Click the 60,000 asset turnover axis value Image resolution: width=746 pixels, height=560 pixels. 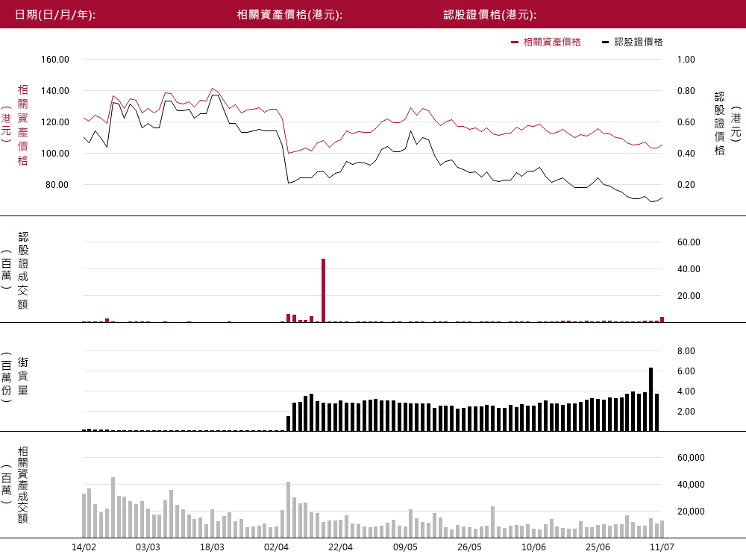[x=691, y=458]
